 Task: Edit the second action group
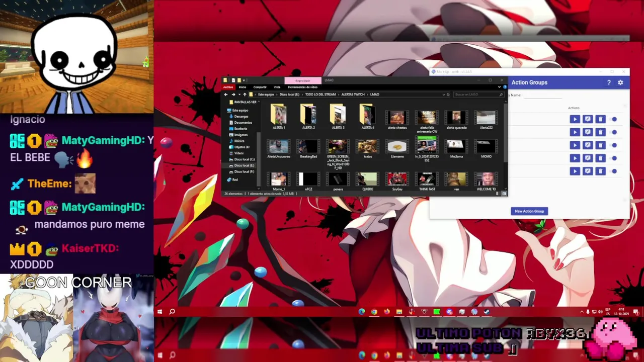pyautogui.click(x=588, y=132)
